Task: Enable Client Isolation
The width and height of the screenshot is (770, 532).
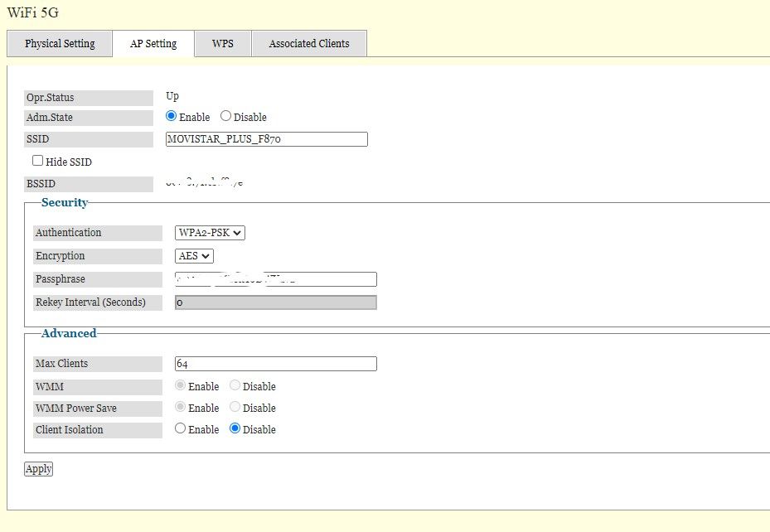Action: click(181, 429)
